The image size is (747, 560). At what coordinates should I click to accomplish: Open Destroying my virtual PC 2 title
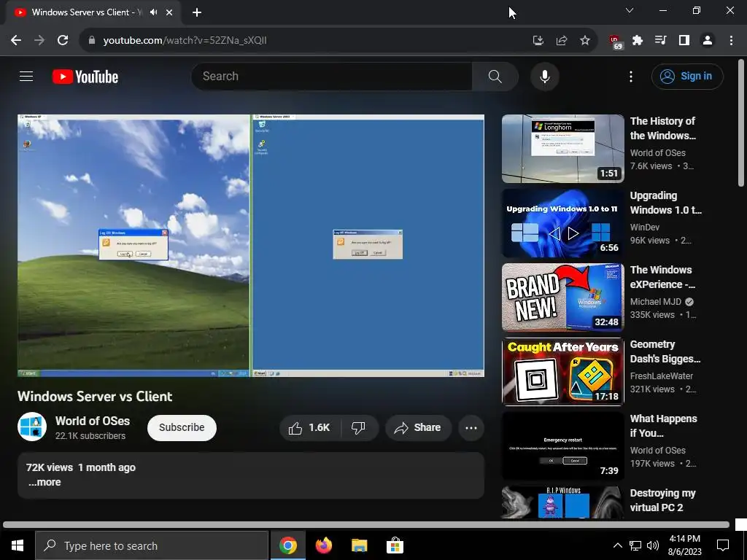tap(662, 500)
